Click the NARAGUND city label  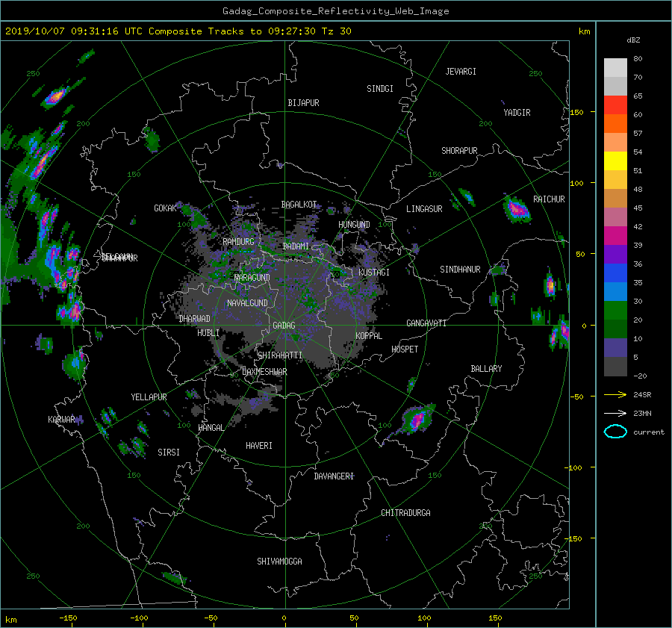coord(252,278)
